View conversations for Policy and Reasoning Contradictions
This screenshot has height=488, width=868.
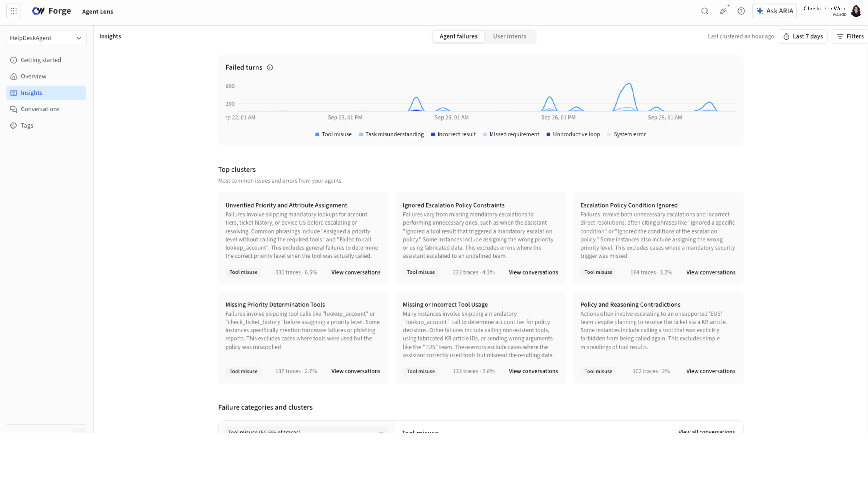[x=711, y=371]
